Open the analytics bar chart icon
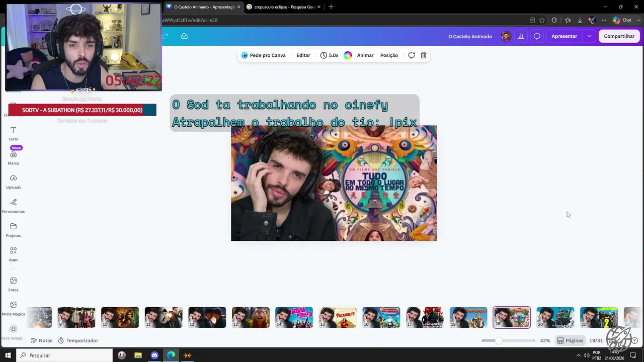Image resolution: width=644 pixels, height=362 pixels. click(x=521, y=36)
